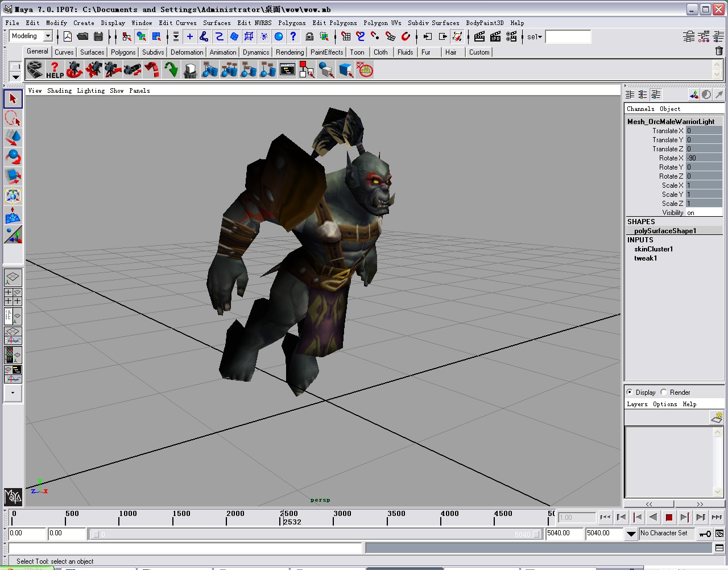Click the trash can bucket shelf icon
This screenshot has width=728, height=570.
[x=190, y=70]
